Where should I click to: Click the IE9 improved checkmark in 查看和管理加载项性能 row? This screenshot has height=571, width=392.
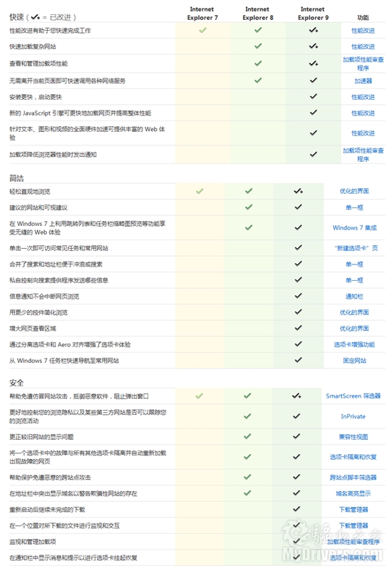coord(314,63)
